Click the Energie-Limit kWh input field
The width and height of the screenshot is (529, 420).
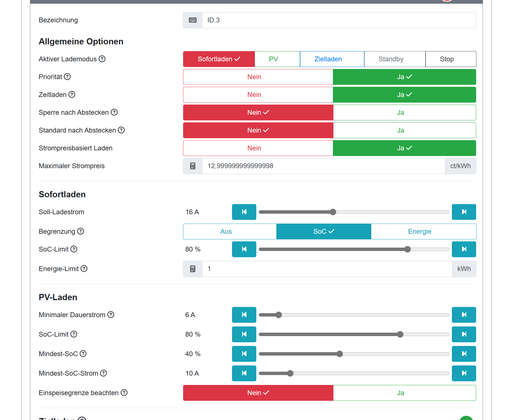tap(327, 269)
